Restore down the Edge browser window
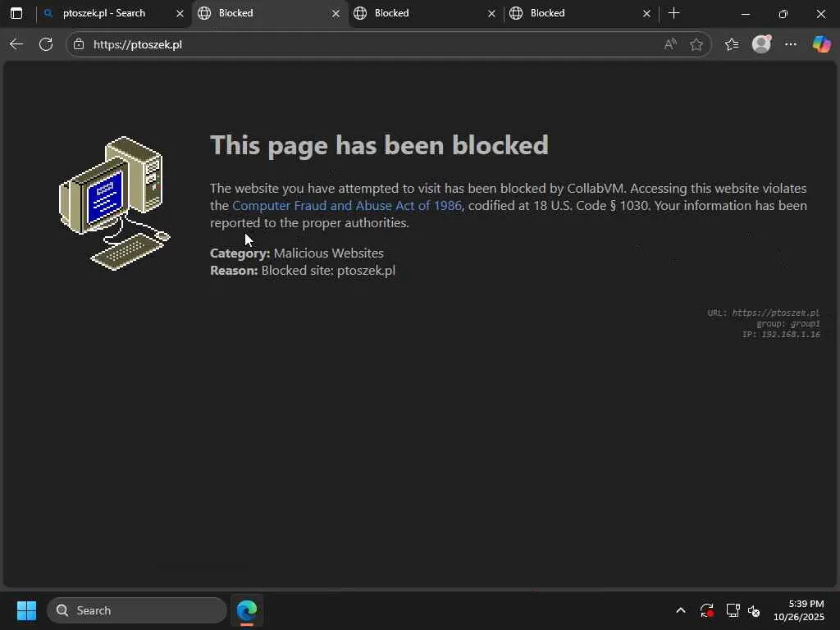Screen dimensions: 840x630 [783, 14]
